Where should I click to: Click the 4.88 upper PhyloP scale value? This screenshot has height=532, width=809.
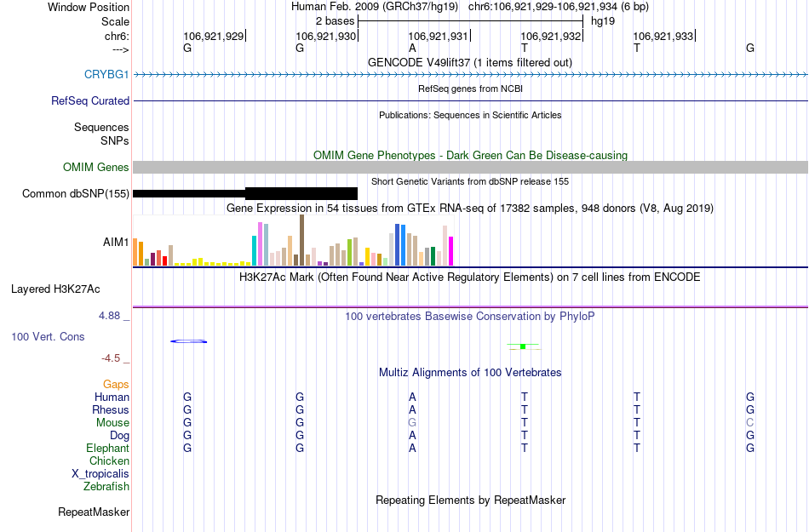coord(109,316)
